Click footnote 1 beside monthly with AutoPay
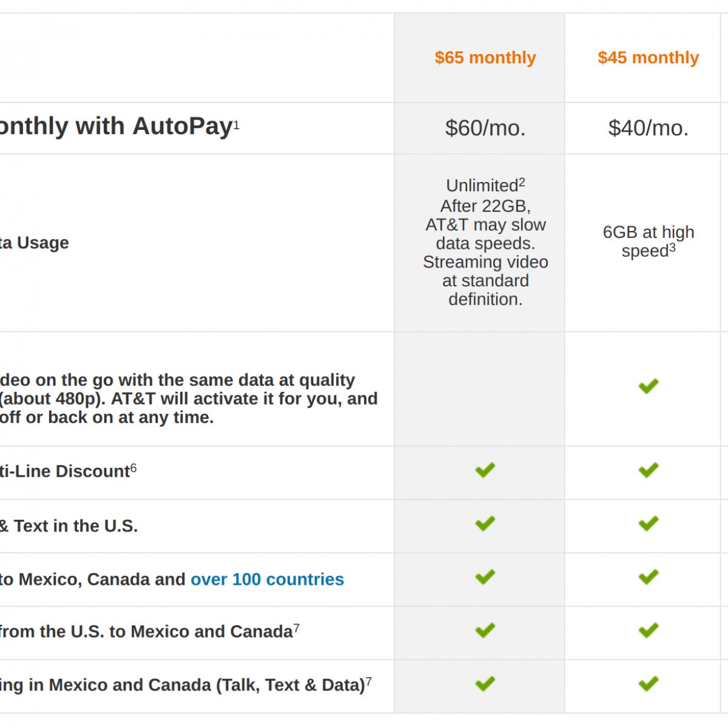The image size is (728, 728). [x=237, y=124]
